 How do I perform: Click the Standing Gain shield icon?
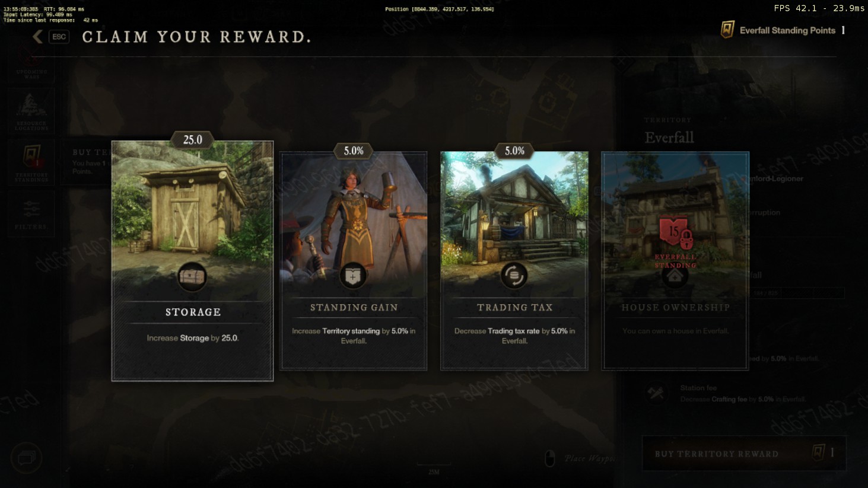(x=353, y=276)
